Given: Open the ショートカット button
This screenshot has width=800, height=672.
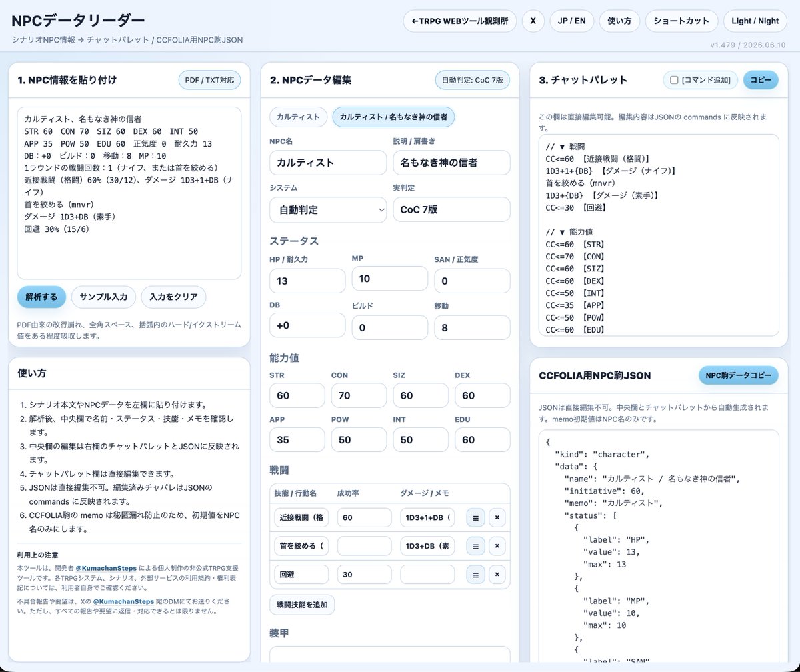Looking at the screenshot, I should click(x=681, y=21).
